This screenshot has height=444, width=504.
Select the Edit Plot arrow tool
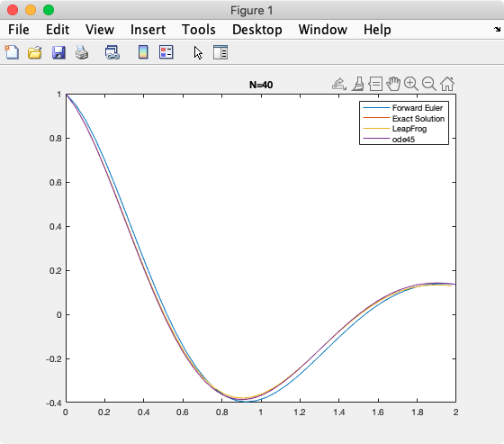coord(198,52)
